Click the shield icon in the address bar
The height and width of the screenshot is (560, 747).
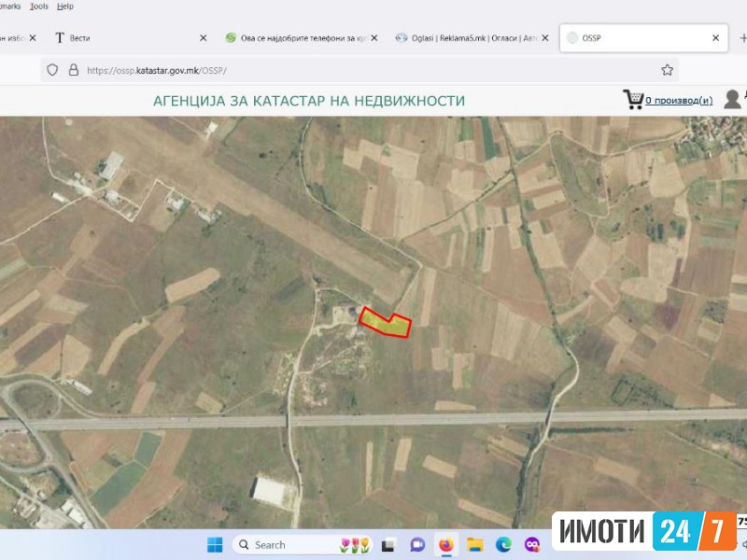point(51,68)
